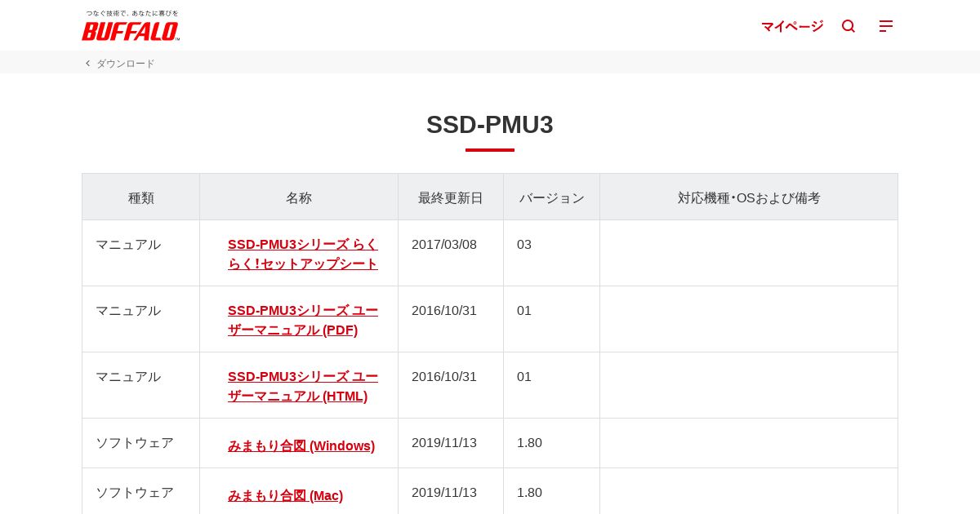Click the 2017/03/08 date cell

(x=443, y=244)
